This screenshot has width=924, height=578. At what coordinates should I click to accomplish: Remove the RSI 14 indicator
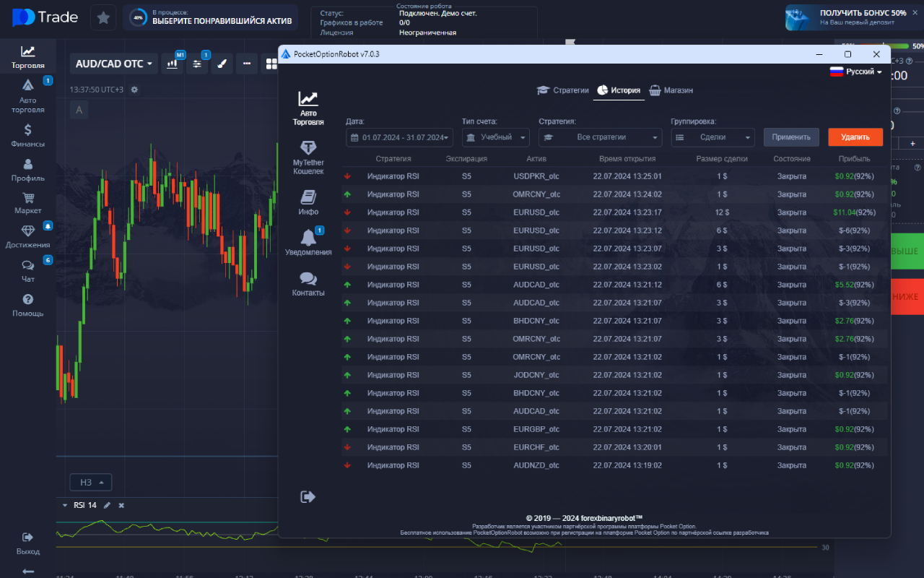[121, 505]
